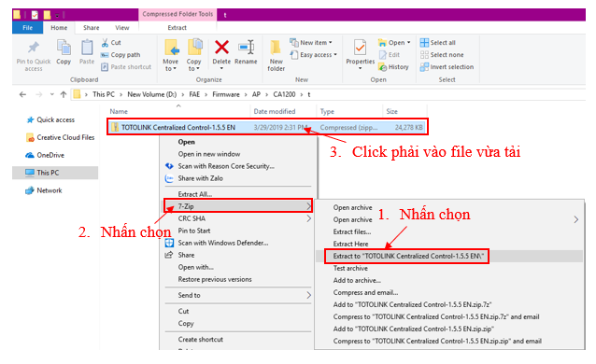596x364 pixels.
Task: Click CA1200 in the address path
Action: [284, 94]
